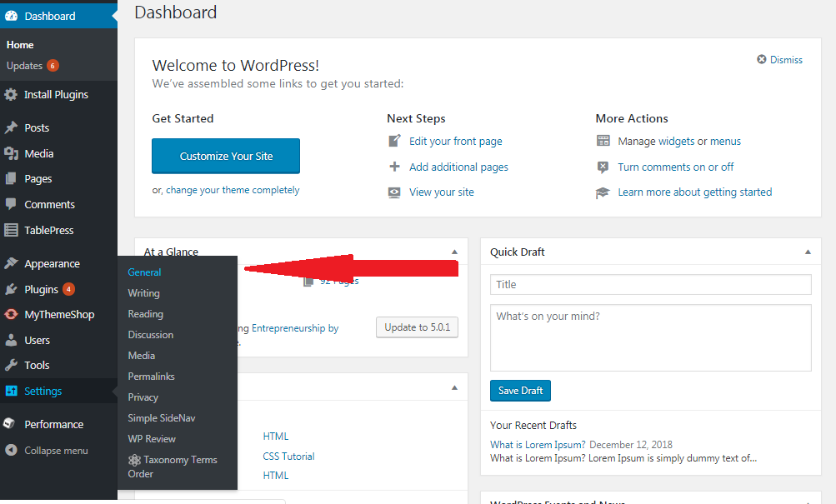The image size is (836, 504).
Task: Click the Tools wrench icon
Action: [x=11, y=366]
